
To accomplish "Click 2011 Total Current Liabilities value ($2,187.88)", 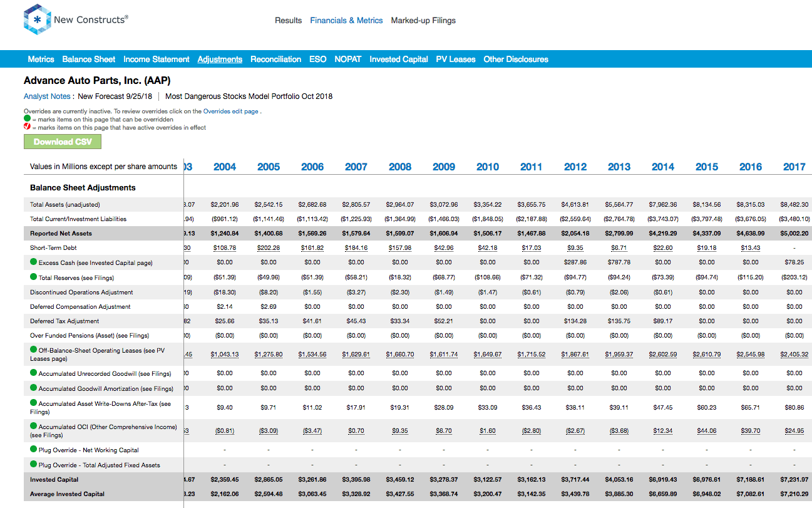I will click(532, 219).
